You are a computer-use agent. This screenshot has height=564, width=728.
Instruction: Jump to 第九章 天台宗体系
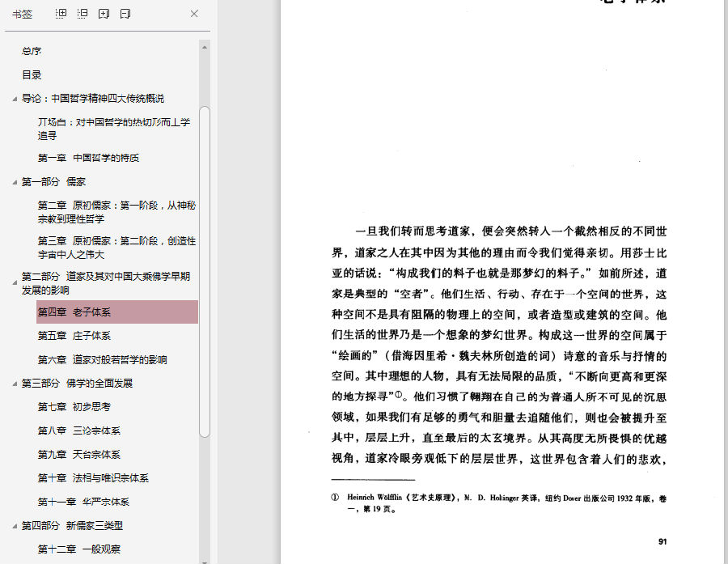point(79,455)
